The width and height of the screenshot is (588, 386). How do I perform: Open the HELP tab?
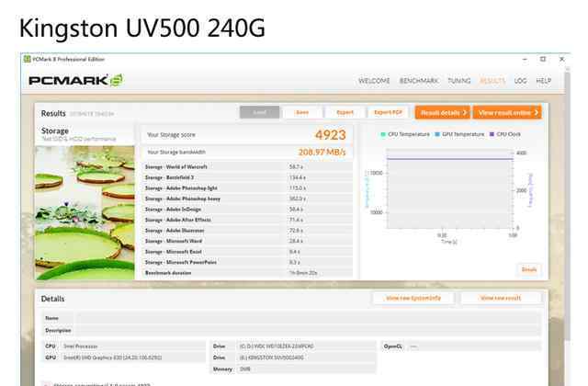click(543, 81)
